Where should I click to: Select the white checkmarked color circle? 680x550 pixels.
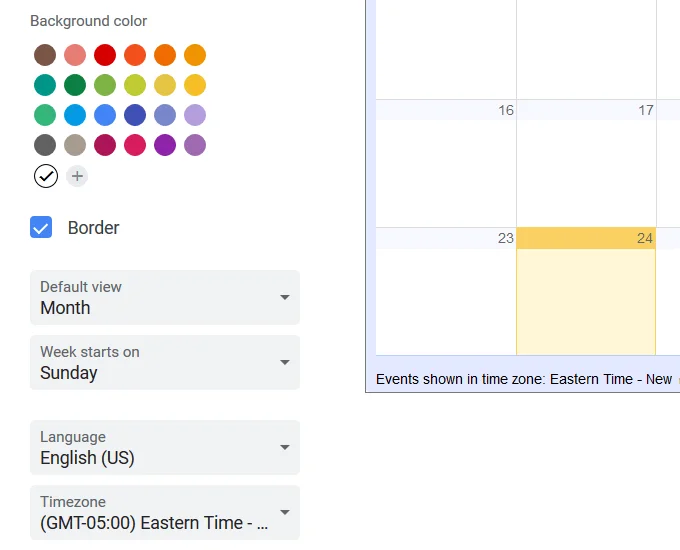(46, 176)
